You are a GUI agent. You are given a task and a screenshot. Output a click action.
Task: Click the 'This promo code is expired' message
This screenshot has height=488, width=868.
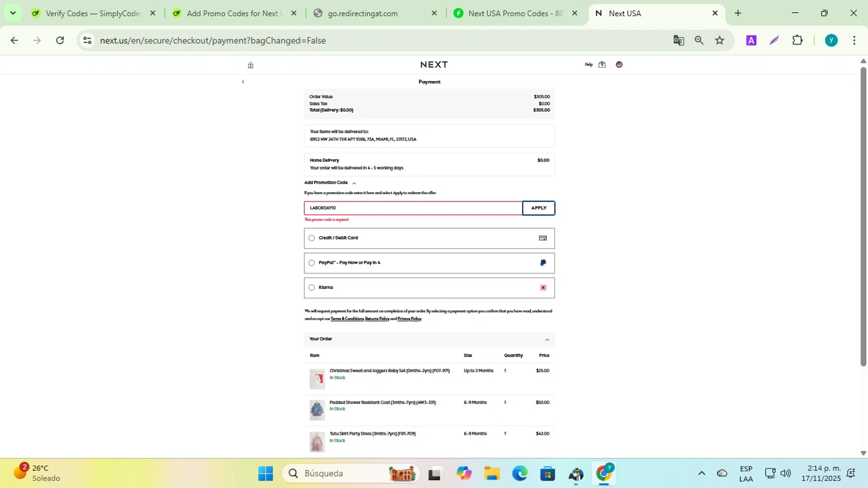coord(326,220)
